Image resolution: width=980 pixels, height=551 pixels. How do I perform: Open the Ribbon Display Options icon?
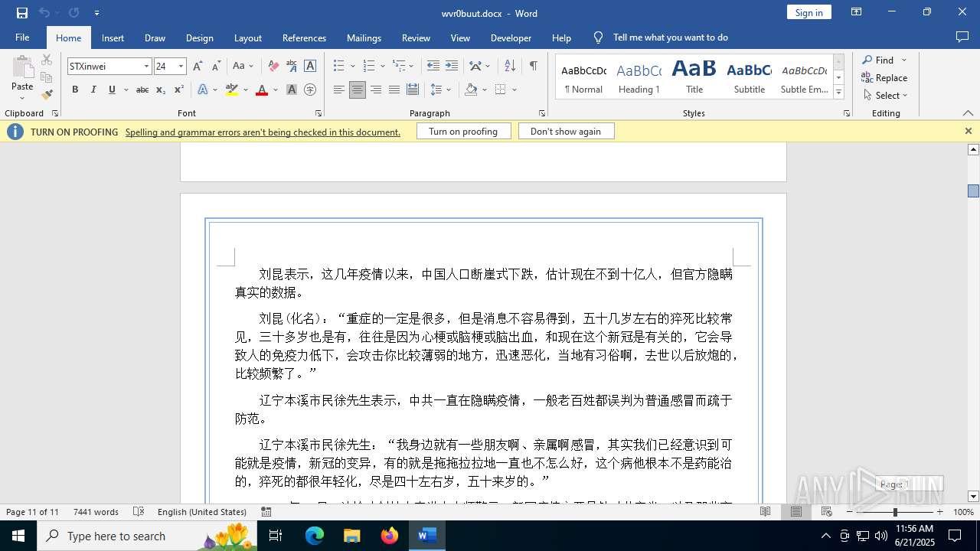click(x=857, y=12)
